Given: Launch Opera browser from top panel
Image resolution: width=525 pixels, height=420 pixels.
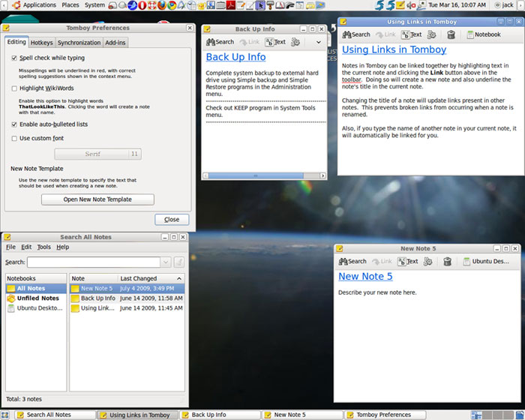Looking at the screenshot, I should click(142, 5).
